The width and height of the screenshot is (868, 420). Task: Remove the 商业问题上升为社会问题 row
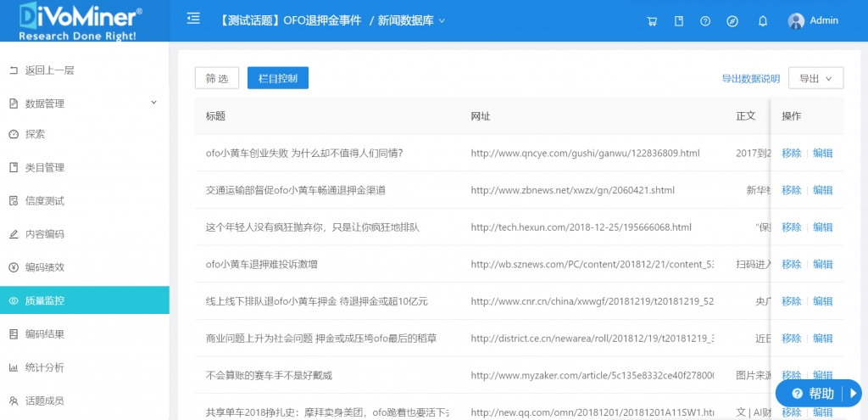[x=791, y=339]
